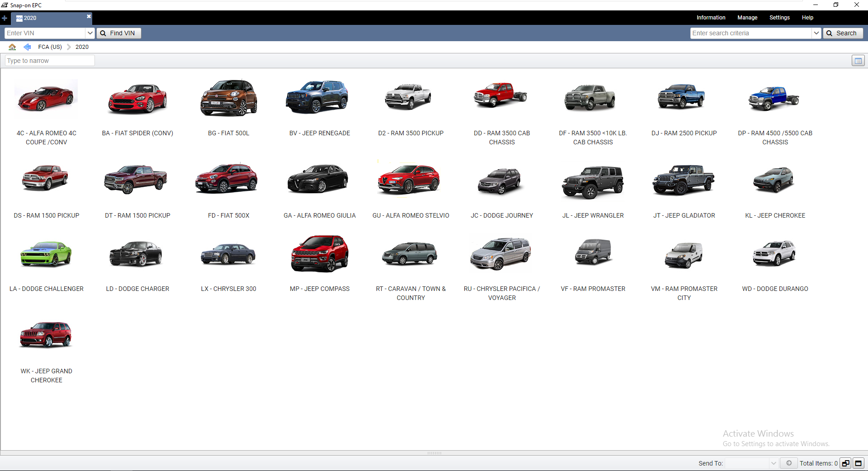The height and width of the screenshot is (471, 868).
Task: Select the RAM ProMaster City thumbnail
Action: [684, 255]
